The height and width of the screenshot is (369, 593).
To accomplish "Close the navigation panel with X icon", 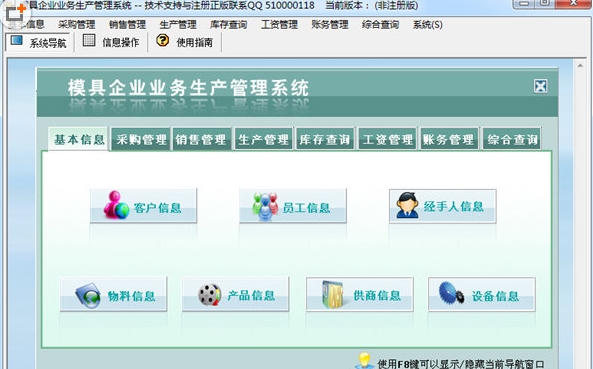I will tap(540, 86).
